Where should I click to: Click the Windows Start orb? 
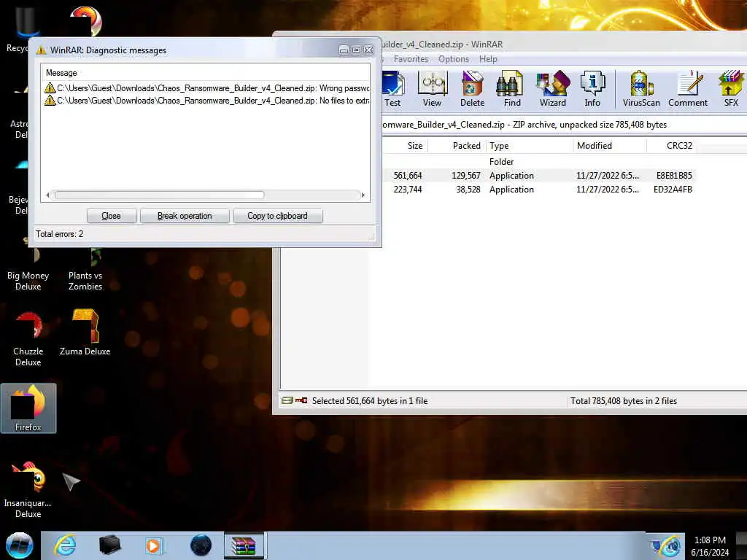(20, 545)
